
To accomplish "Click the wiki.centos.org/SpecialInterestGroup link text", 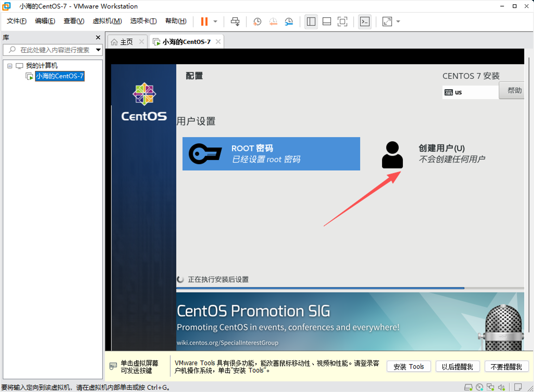I will 227,343.
